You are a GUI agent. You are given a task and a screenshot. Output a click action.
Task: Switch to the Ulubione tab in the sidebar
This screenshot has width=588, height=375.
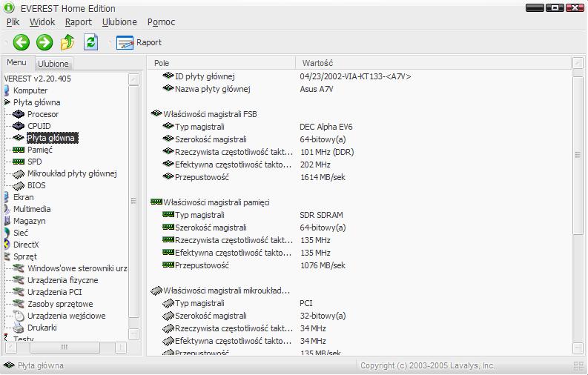[53, 64]
